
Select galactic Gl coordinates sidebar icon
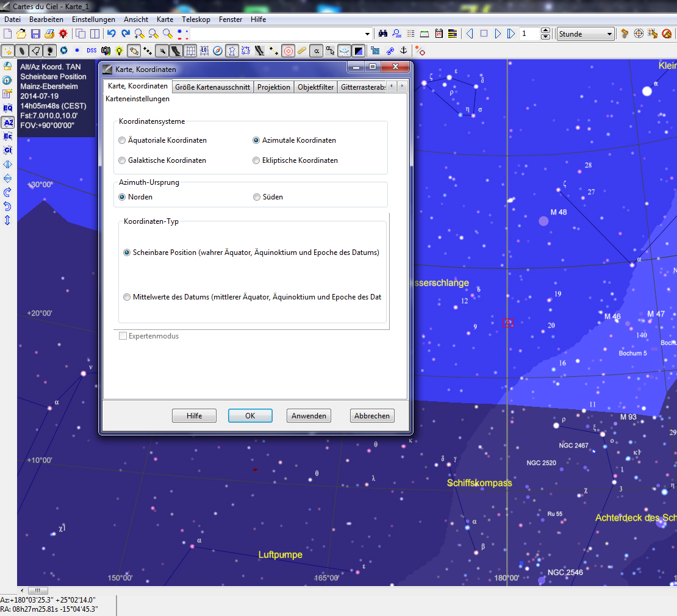(8, 150)
